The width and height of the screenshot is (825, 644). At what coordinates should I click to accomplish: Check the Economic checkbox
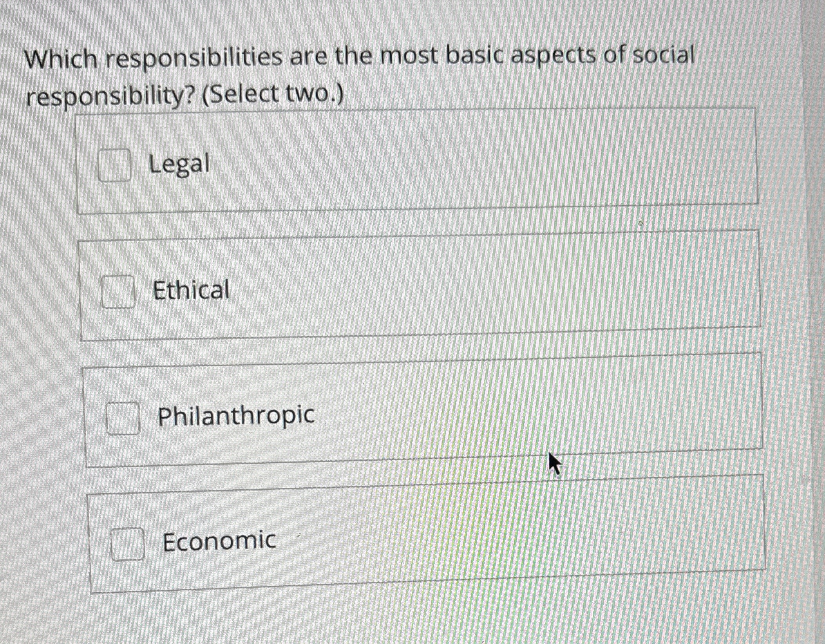click(128, 544)
